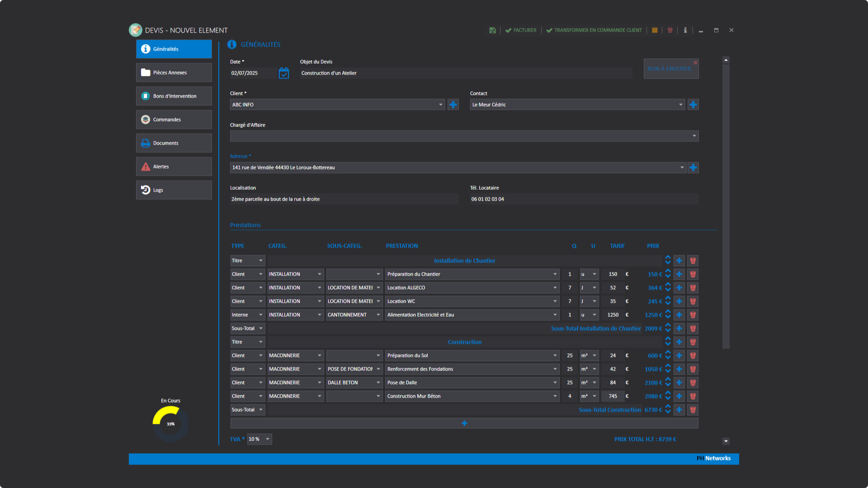Image resolution: width=868 pixels, height=488 pixels.
Task: Add a new contact with plus icon
Action: pos(693,105)
